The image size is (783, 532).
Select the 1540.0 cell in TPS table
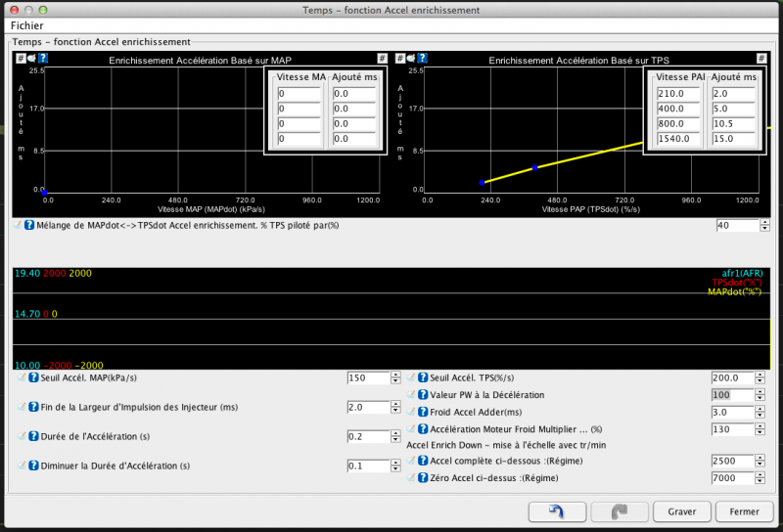(x=678, y=138)
